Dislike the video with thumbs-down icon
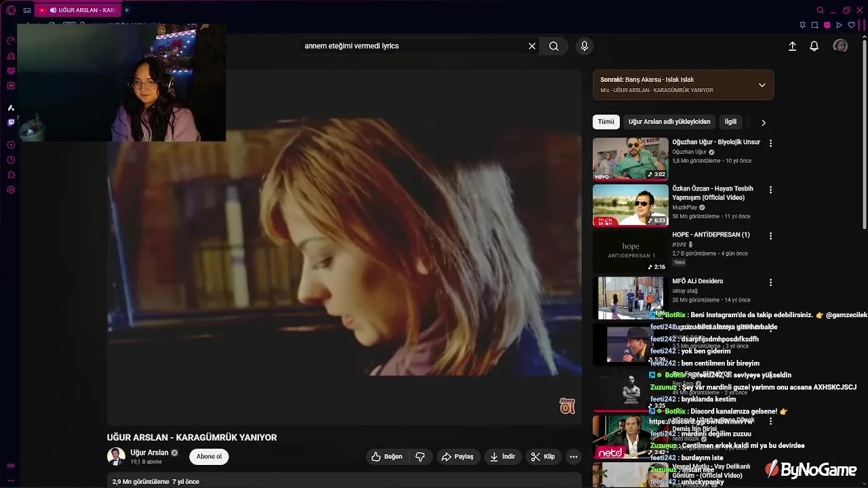Viewport: 868px width, 488px height. pyautogui.click(x=420, y=457)
